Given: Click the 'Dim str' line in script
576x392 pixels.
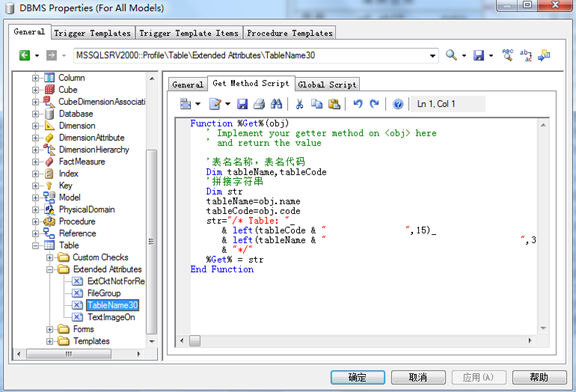Looking at the screenshot, I should [x=224, y=192].
